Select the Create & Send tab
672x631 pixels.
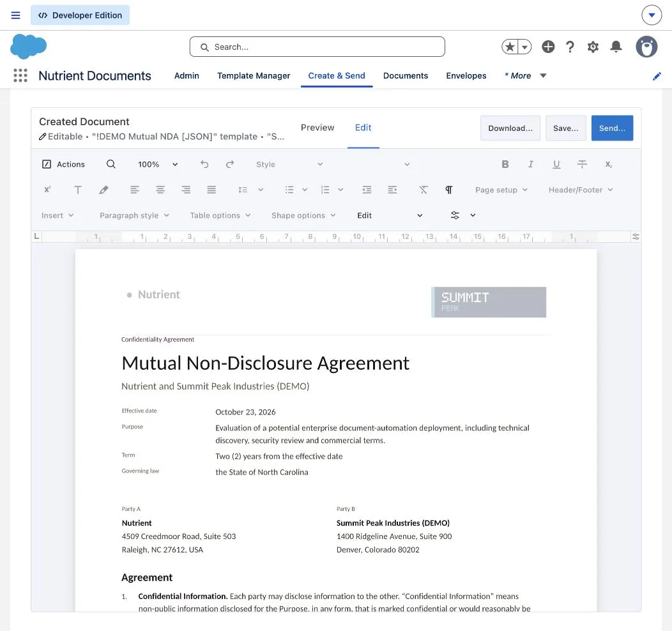[337, 76]
